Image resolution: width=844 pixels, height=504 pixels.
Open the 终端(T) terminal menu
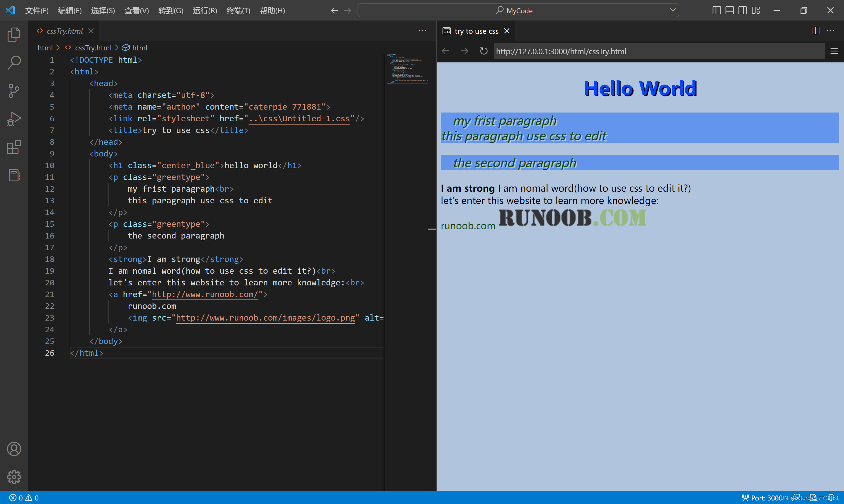point(238,11)
